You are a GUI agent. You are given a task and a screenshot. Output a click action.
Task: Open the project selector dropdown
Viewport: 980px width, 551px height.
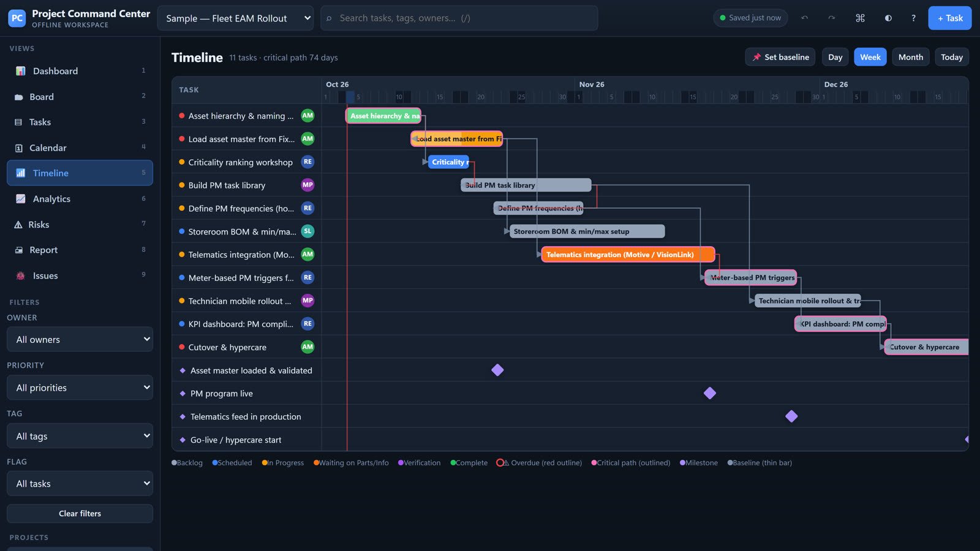point(235,18)
